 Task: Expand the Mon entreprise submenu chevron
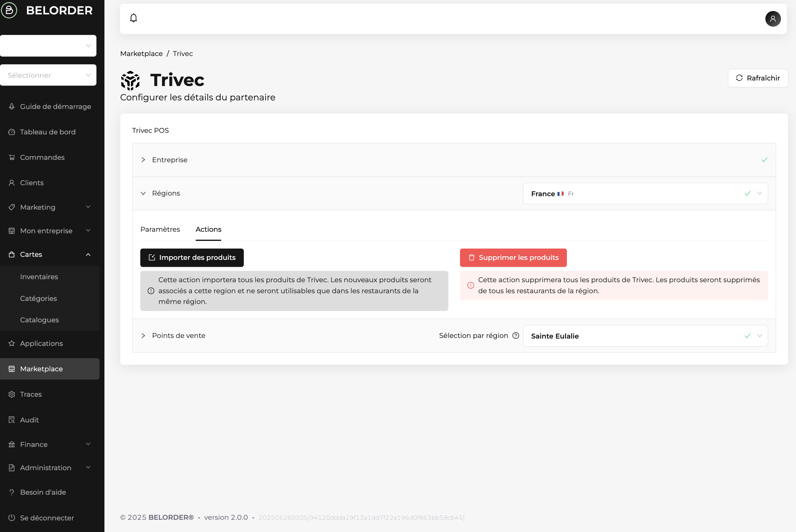click(x=88, y=231)
